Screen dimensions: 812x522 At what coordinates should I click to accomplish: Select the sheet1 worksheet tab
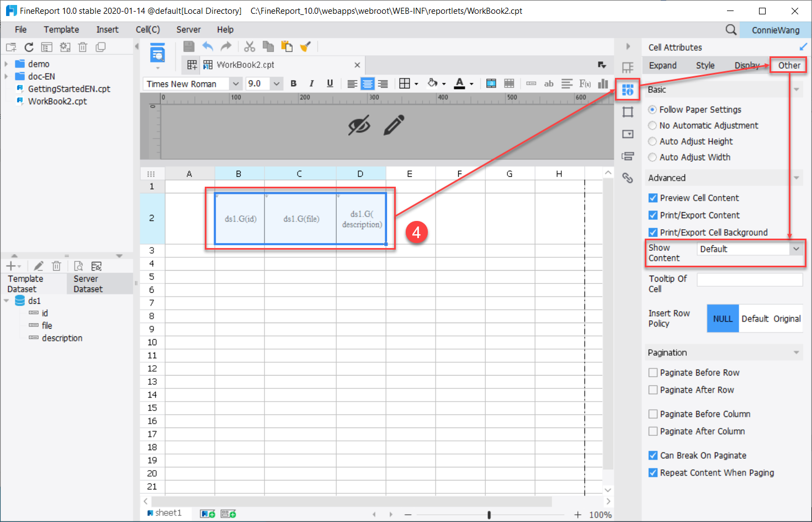point(164,513)
